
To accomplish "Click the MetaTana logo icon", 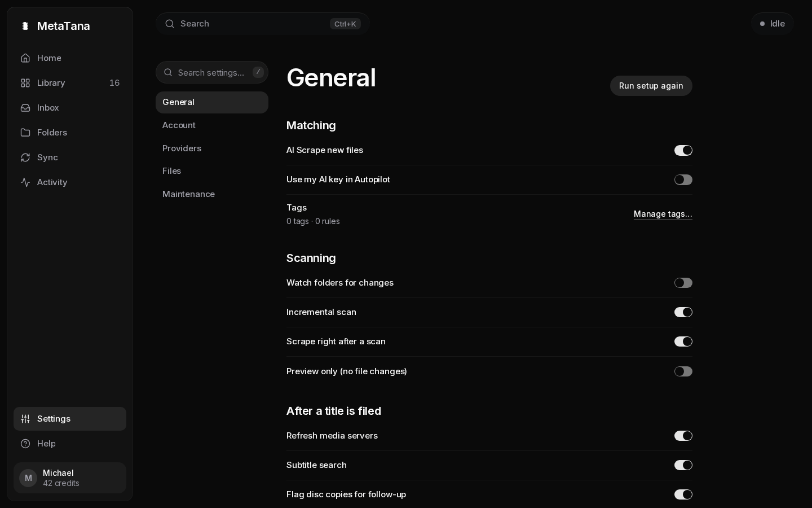I will point(25,26).
